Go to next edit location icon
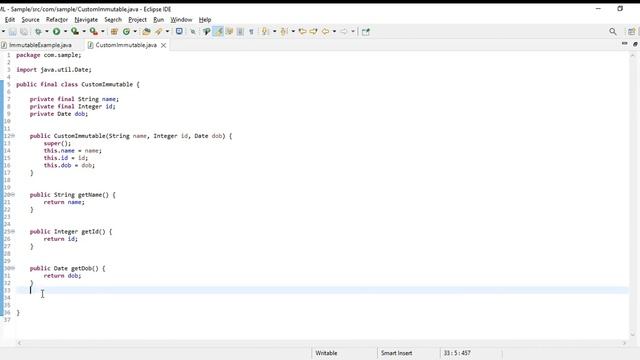 point(313,31)
